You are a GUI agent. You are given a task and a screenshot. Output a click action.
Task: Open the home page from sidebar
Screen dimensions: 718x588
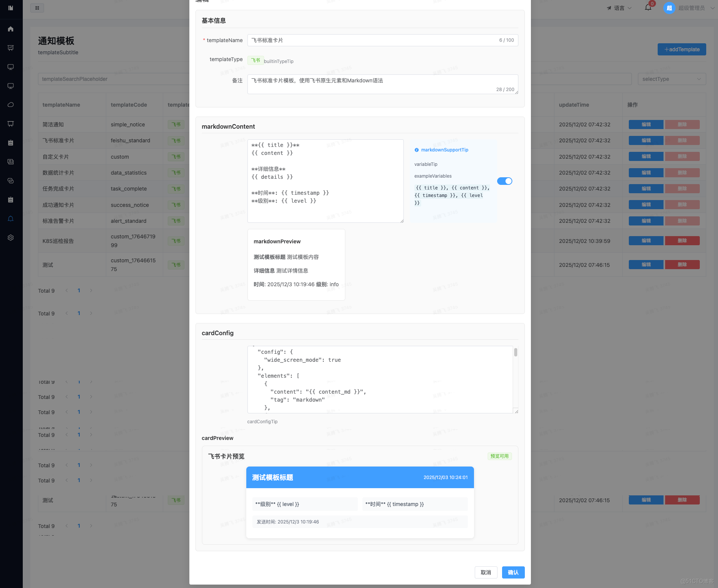tap(11, 29)
